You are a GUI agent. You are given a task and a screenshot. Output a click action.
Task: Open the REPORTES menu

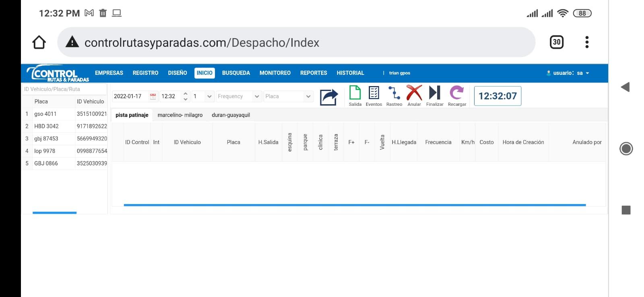pos(314,73)
